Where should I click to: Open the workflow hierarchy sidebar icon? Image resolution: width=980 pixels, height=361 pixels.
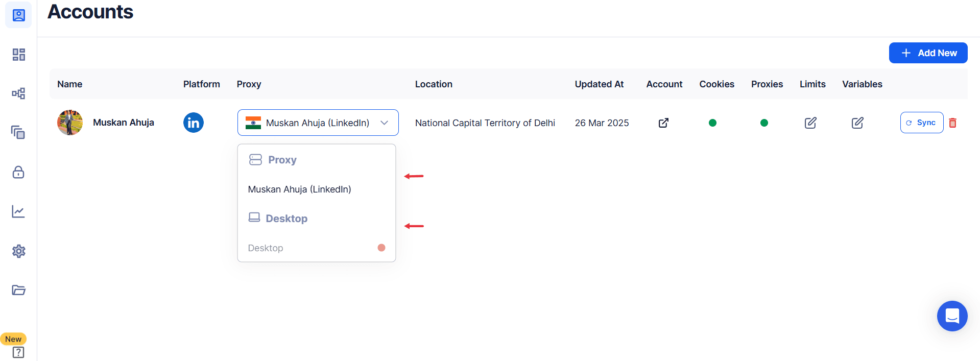(18, 93)
